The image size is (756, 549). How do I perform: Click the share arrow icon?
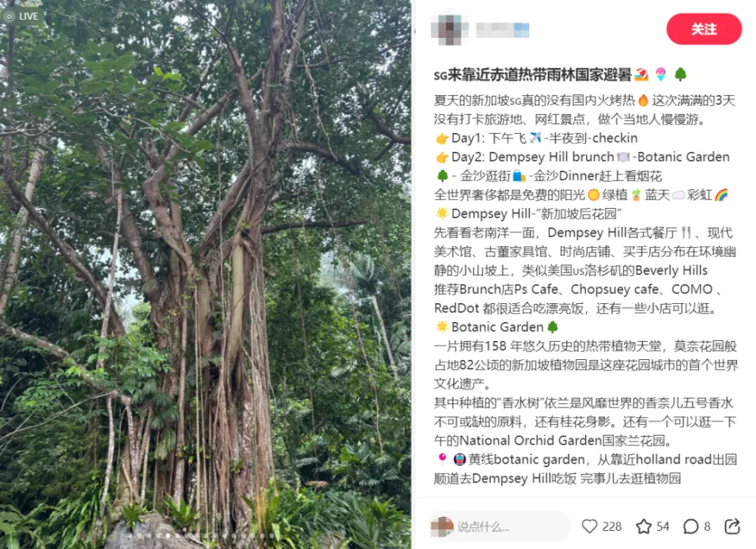(733, 526)
